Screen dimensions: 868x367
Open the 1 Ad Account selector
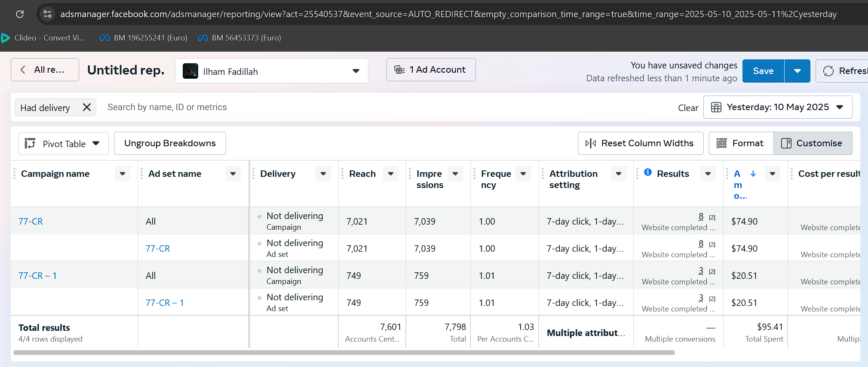point(431,70)
